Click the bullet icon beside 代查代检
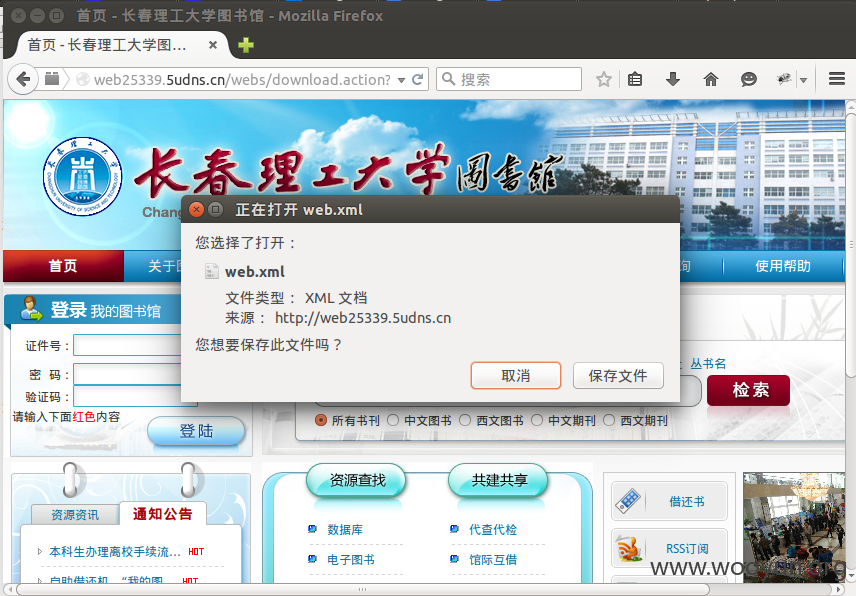Viewport: 856px width, 596px height. pos(454,529)
